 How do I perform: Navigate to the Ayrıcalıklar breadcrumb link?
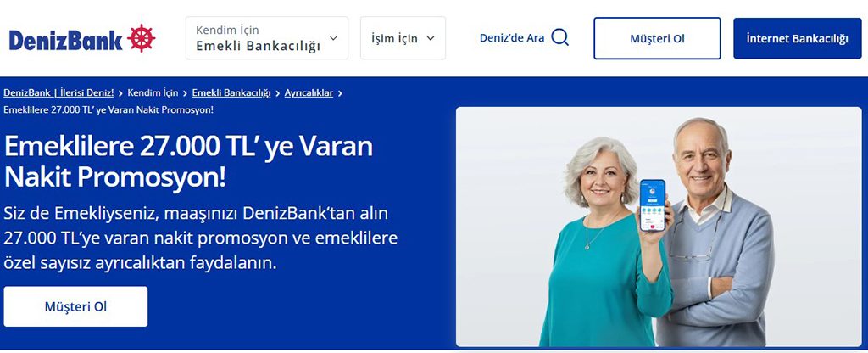tap(309, 93)
